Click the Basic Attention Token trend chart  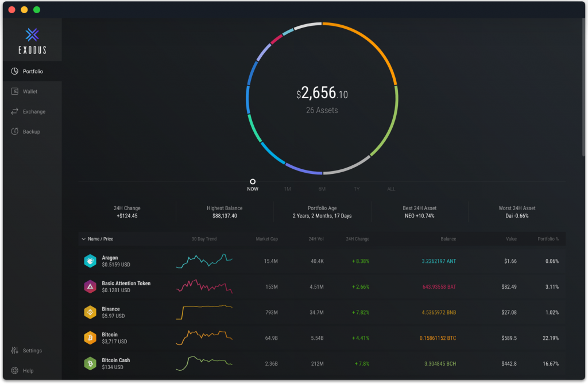pyautogui.click(x=204, y=286)
